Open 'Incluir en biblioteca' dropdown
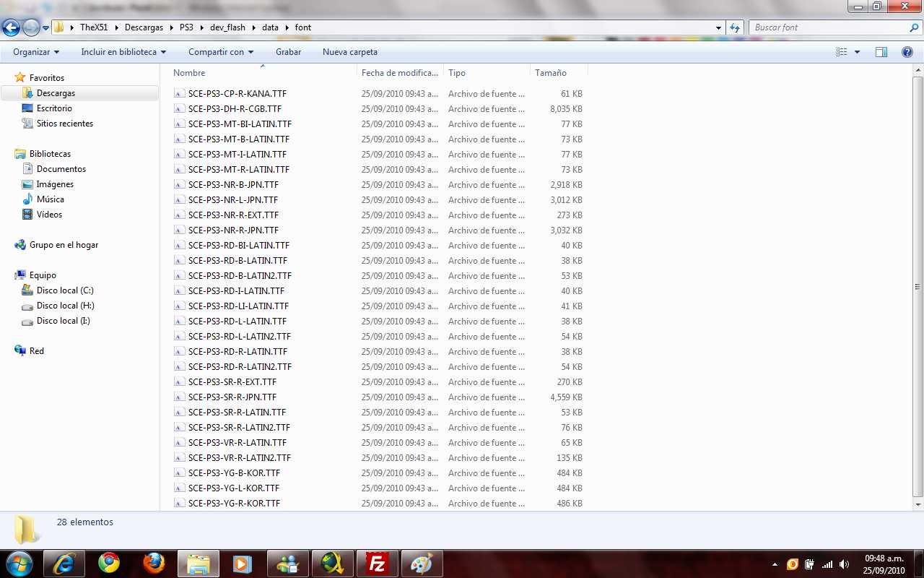The image size is (924, 578). pyautogui.click(x=123, y=52)
